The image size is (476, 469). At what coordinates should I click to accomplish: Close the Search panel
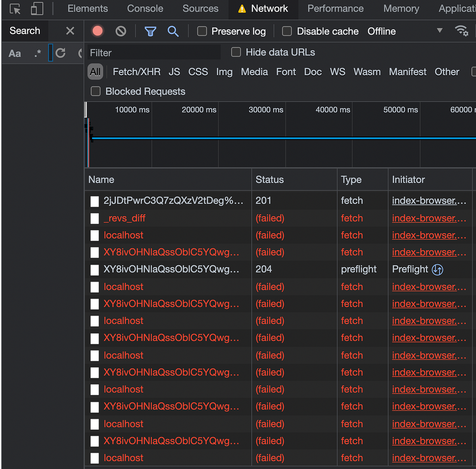(70, 31)
